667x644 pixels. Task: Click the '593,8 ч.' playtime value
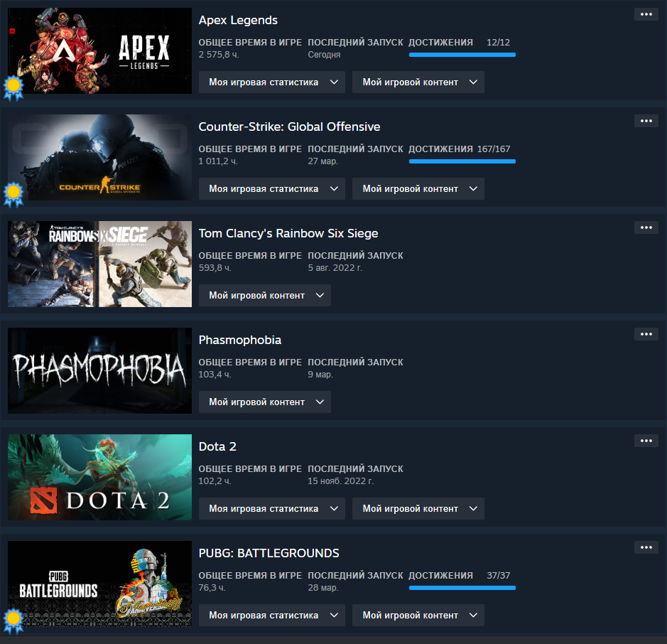(x=215, y=268)
